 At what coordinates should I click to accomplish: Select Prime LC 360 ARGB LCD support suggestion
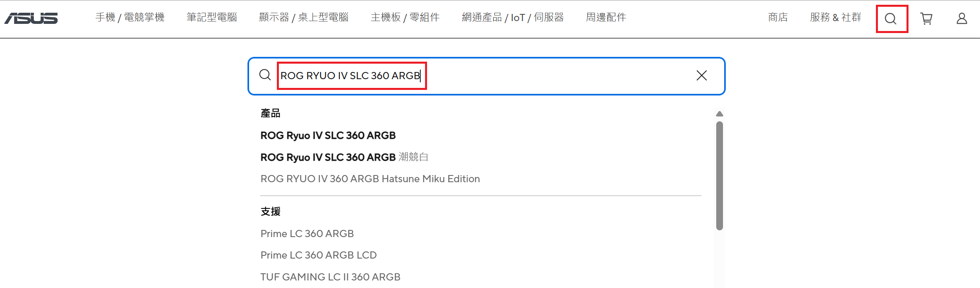coord(319,255)
